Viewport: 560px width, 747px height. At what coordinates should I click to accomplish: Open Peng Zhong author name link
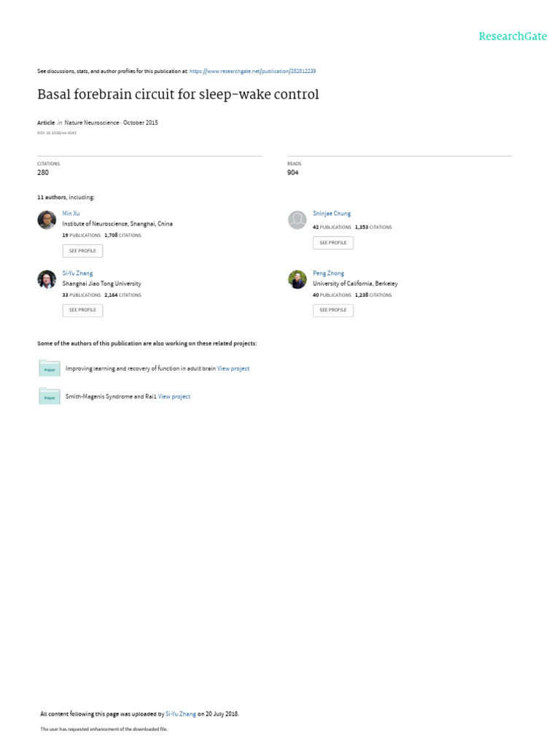(x=328, y=273)
